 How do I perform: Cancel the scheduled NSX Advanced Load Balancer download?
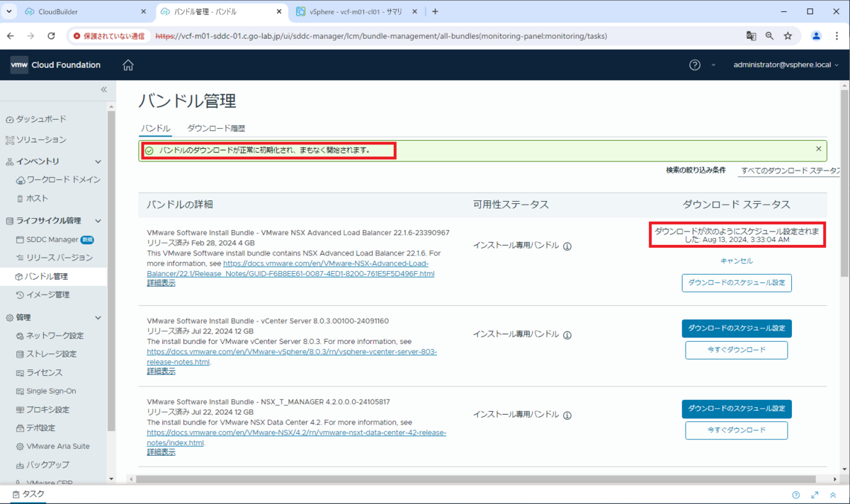(x=737, y=260)
